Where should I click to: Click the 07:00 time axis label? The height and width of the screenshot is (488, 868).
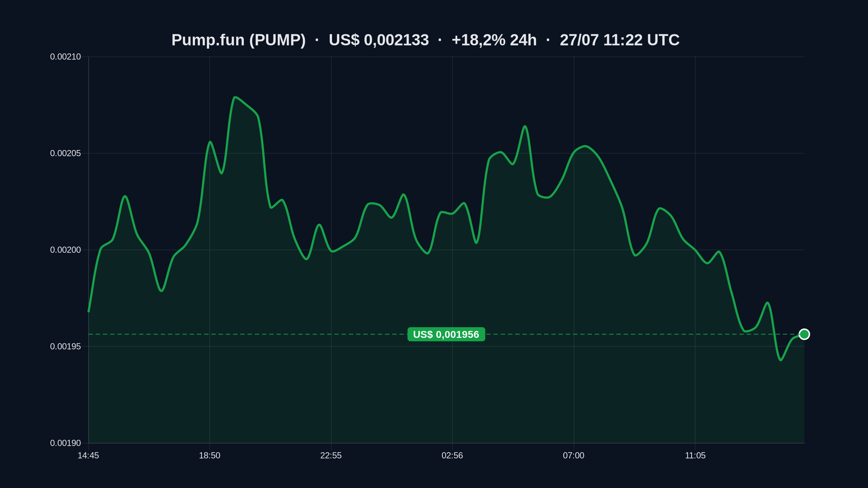pos(574,455)
